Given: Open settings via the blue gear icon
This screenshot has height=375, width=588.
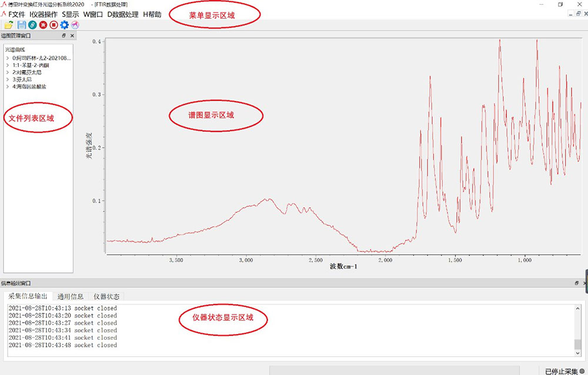Looking at the screenshot, I should [65, 25].
